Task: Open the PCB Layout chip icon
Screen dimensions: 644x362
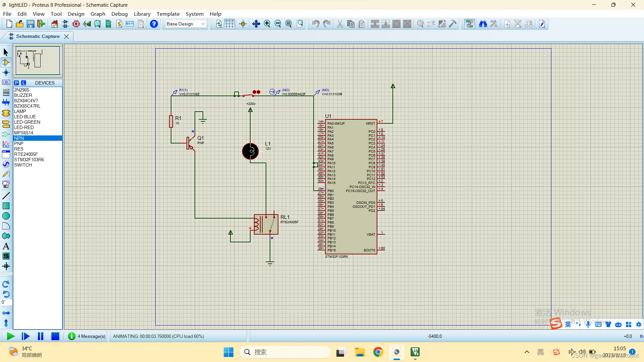Action: (76, 24)
